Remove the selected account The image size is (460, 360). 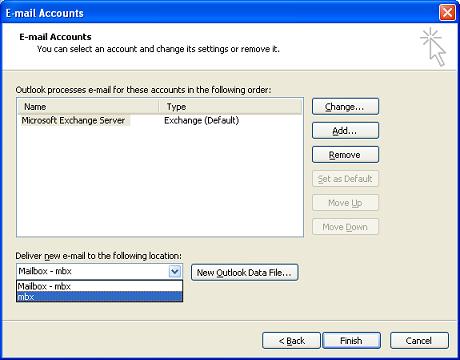[345, 155]
